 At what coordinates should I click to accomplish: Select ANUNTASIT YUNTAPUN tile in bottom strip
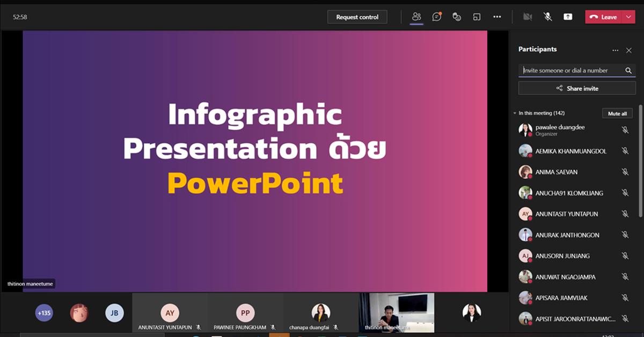coord(170,313)
